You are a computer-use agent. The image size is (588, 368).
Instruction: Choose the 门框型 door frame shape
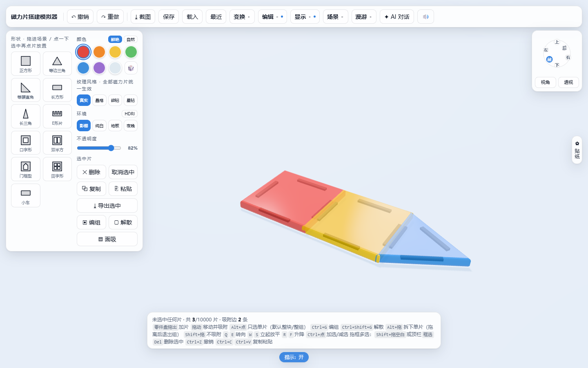pos(26,169)
